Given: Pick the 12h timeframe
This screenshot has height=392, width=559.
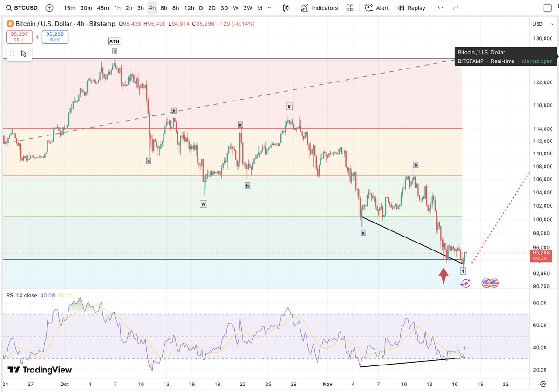Looking at the screenshot, I should tap(189, 8).
